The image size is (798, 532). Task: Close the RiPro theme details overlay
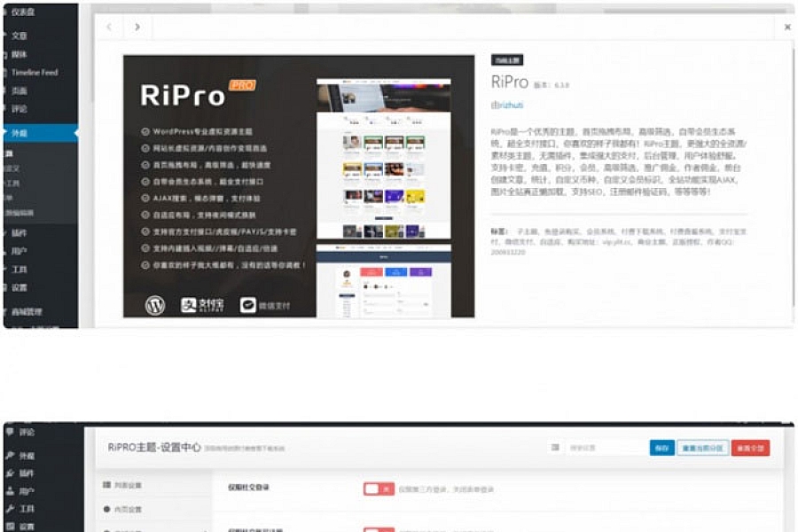click(x=786, y=27)
